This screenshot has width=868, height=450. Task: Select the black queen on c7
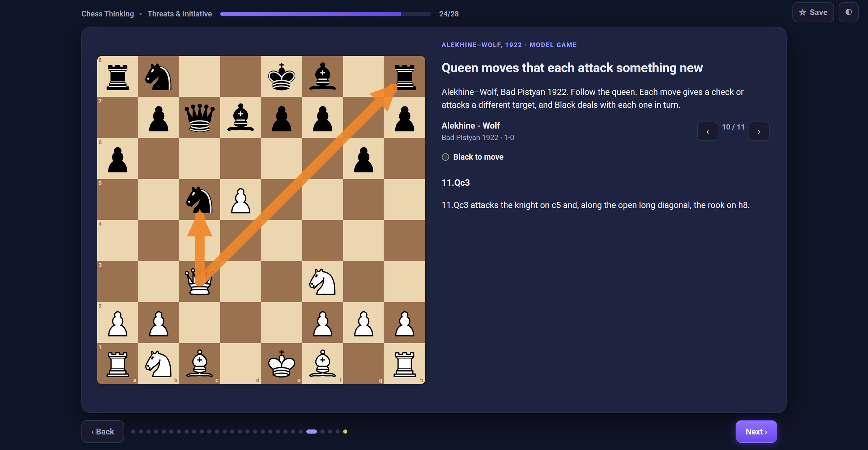pyautogui.click(x=200, y=117)
